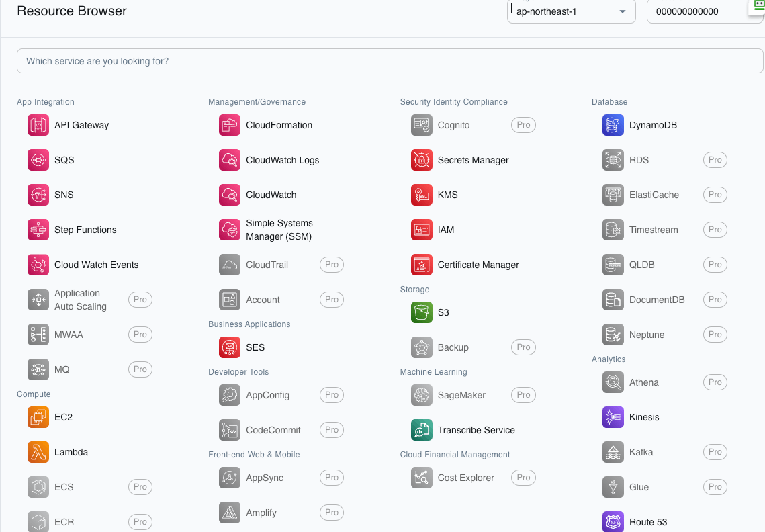The width and height of the screenshot is (765, 532).
Task: Click the QLDB label
Action: click(641, 265)
